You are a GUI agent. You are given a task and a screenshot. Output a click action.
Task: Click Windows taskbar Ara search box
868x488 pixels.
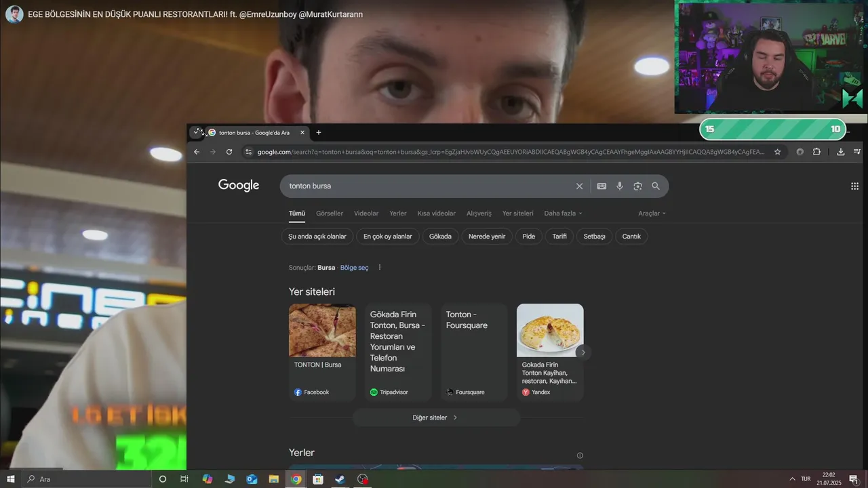(87, 479)
